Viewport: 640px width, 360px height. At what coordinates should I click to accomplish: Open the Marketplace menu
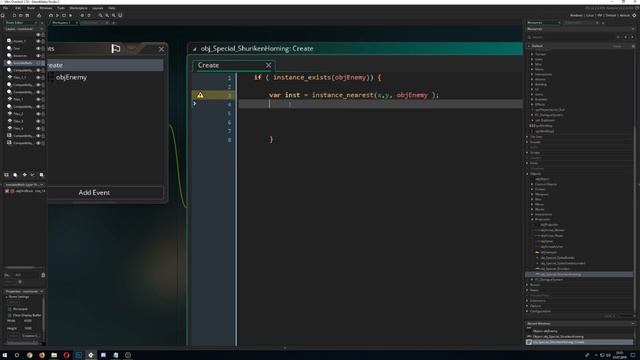78,8
